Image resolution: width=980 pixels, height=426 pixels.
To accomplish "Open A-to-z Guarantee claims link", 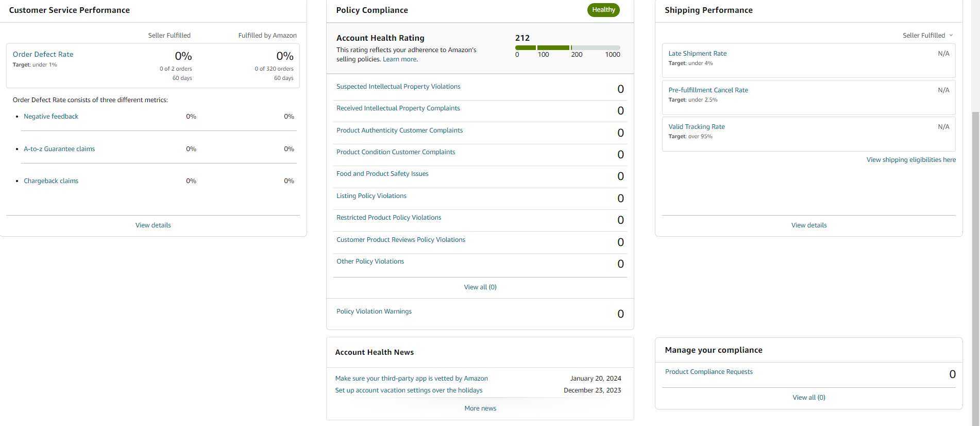I will (59, 149).
